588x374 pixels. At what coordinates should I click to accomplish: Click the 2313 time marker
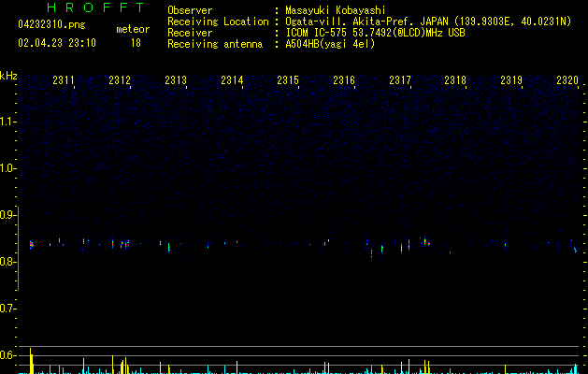tap(176, 80)
